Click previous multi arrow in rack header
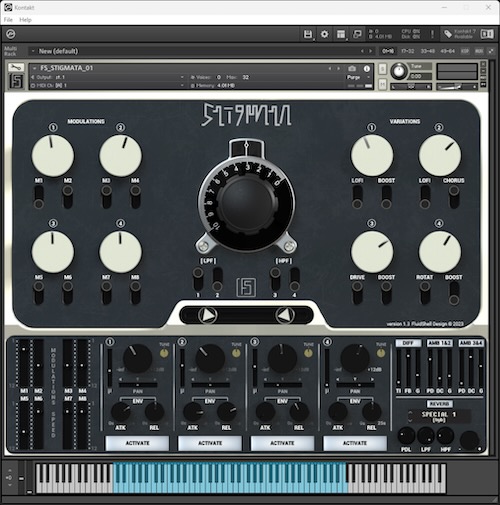 point(363,51)
